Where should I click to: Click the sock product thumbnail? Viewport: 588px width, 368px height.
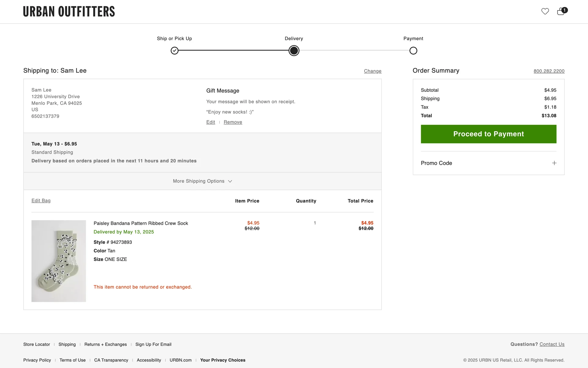click(x=58, y=261)
